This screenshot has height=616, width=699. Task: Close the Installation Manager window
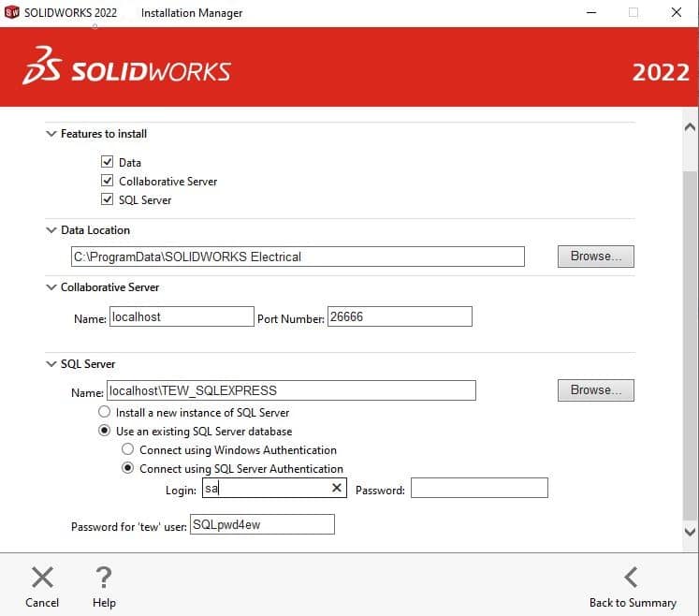[677, 12]
